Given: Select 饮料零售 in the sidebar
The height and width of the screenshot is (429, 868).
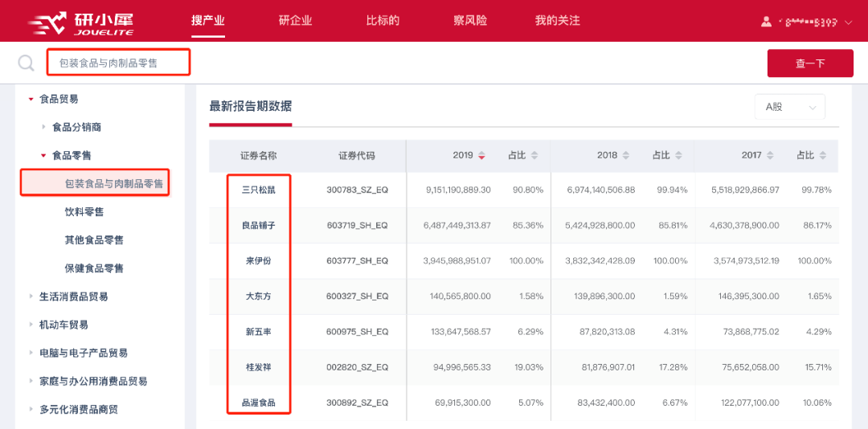Looking at the screenshot, I should 84,212.
